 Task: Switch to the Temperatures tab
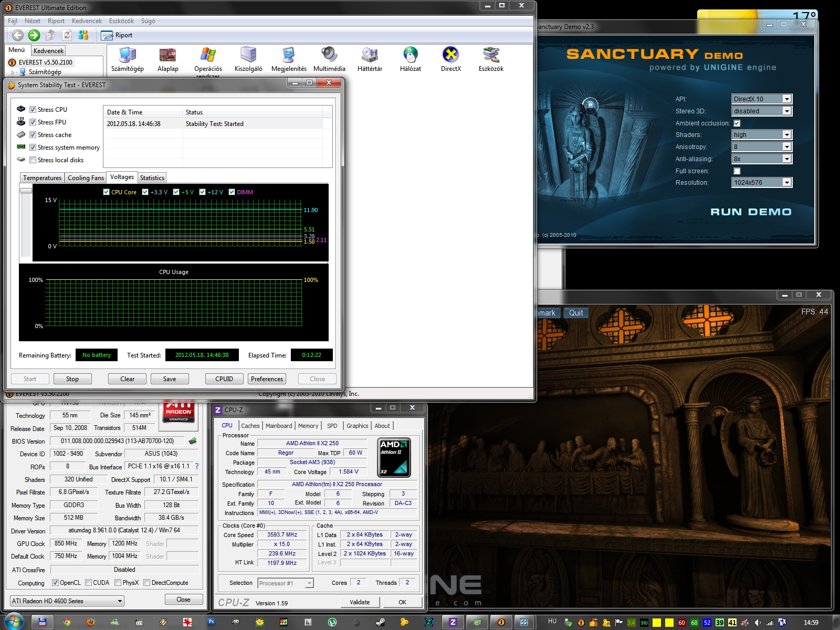point(42,178)
